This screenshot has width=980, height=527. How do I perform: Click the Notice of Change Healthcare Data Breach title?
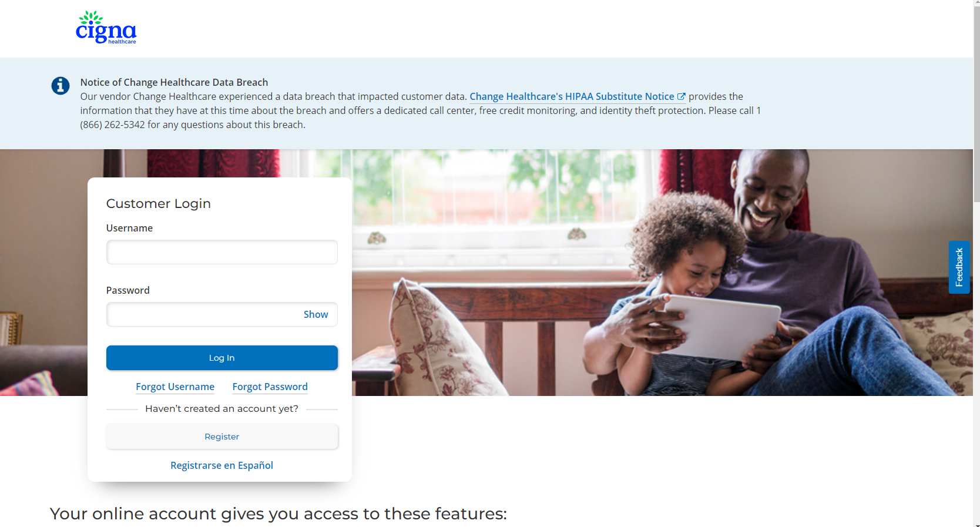(x=174, y=82)
